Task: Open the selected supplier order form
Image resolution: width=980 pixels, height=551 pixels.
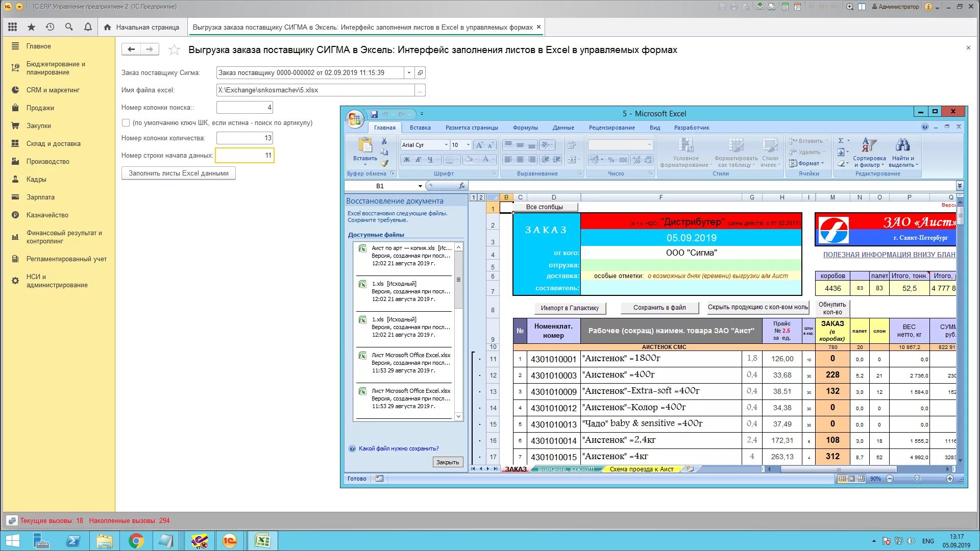Action: click(x=420, y=73)
